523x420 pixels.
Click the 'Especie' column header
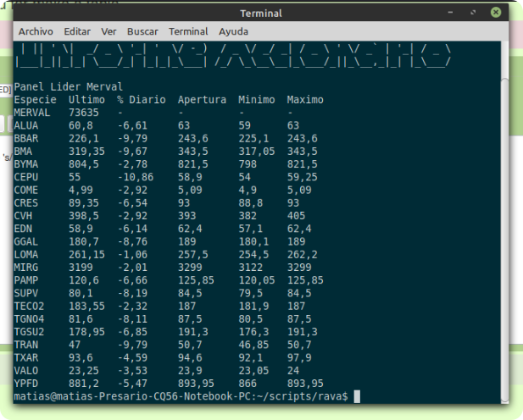pyautogui.click(x=35, y=100)
